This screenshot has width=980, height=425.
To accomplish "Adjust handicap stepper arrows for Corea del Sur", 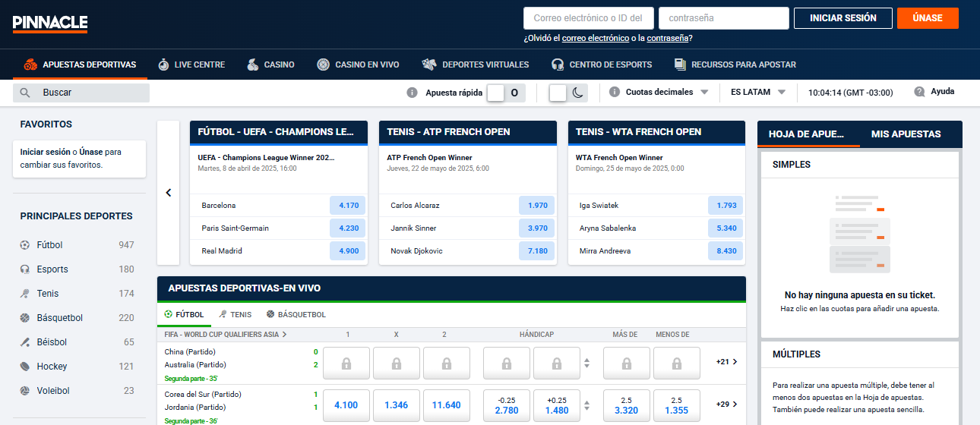I will tap(586, 405).
